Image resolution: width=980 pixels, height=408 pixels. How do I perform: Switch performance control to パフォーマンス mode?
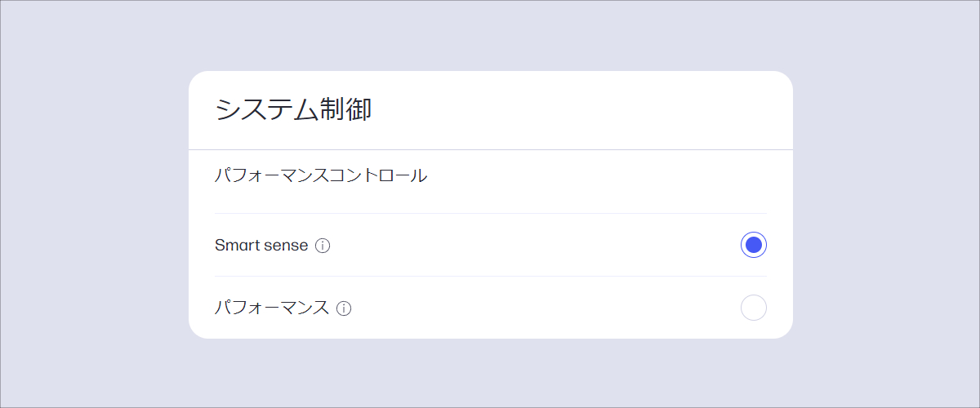click(753, 308)
